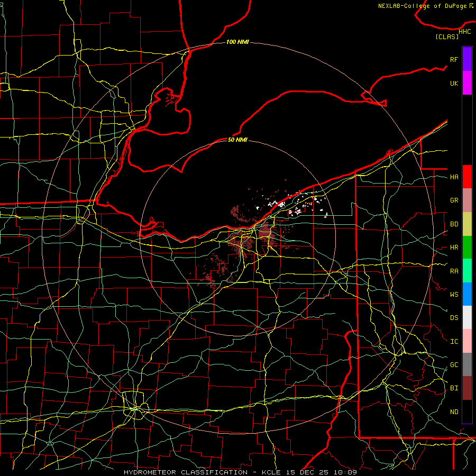476x476 pixels.
Task: Click the BI legend label
Action: pos(454,388)
